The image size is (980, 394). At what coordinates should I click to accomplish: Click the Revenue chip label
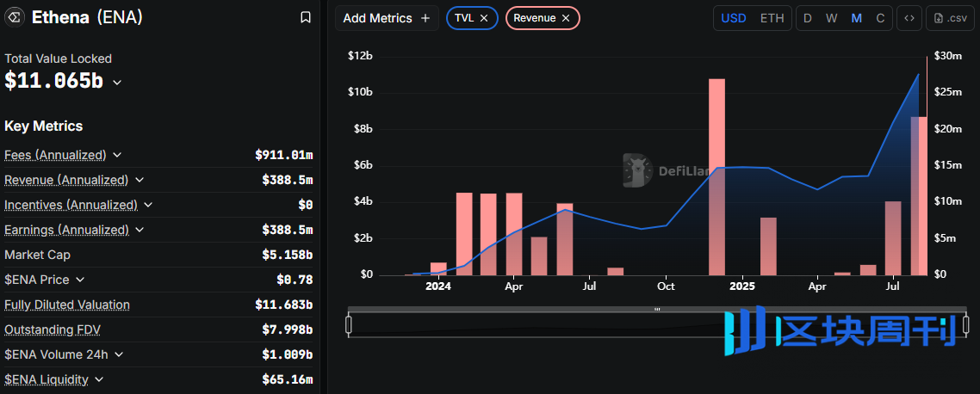(x=535, y=18)
